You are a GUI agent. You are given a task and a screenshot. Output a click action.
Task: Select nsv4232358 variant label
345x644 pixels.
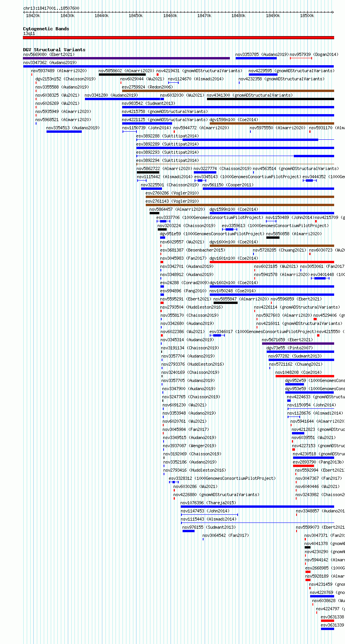(x=281, y=79)
